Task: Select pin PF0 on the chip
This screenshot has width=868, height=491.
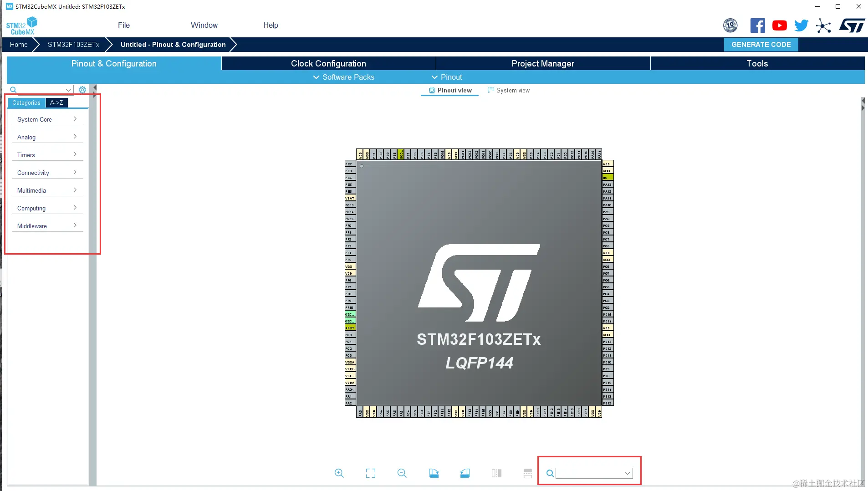Action: click(x=350, y=225)
